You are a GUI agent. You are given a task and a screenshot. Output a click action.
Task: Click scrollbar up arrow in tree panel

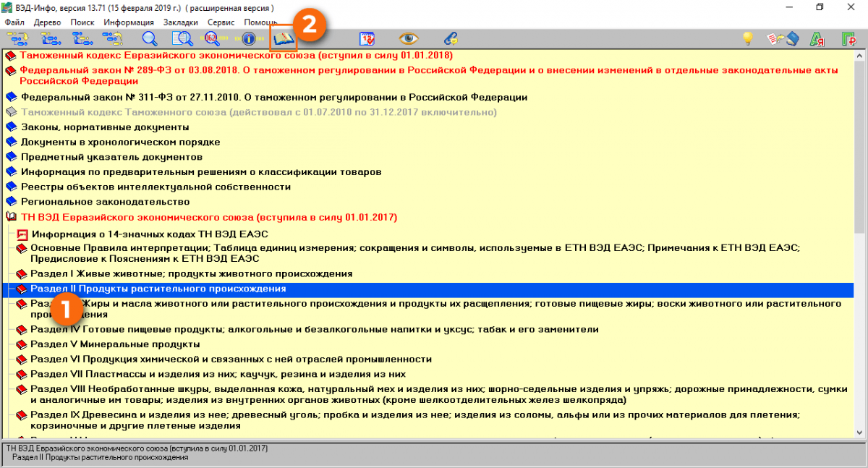pyautogui.click(x=859, y=56)
